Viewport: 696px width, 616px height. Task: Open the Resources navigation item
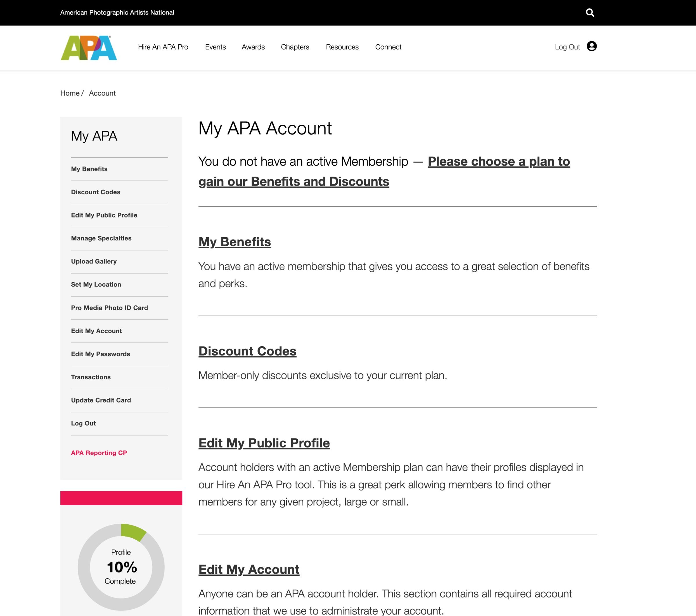(342, 47)
